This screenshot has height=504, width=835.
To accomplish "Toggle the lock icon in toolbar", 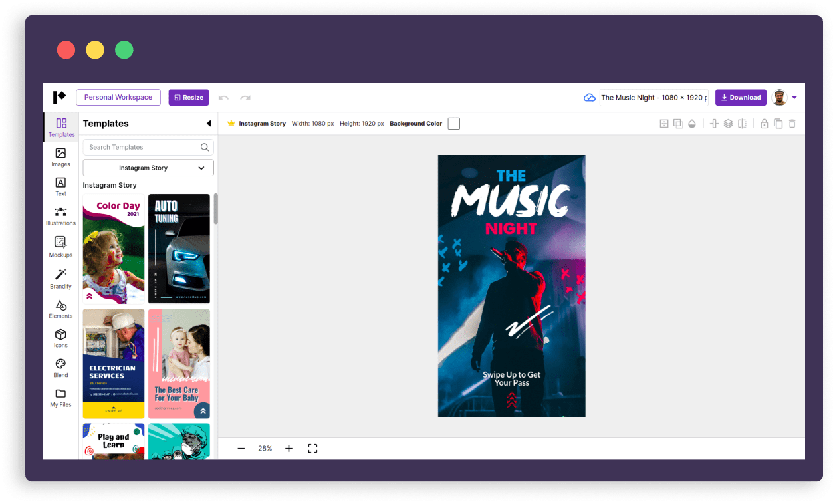I will tap(764, 124).
